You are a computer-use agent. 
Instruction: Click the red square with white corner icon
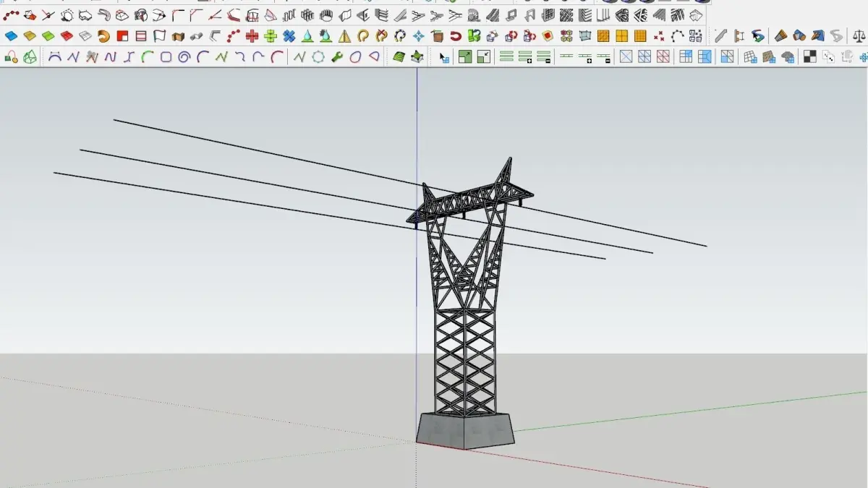(122, 35)
